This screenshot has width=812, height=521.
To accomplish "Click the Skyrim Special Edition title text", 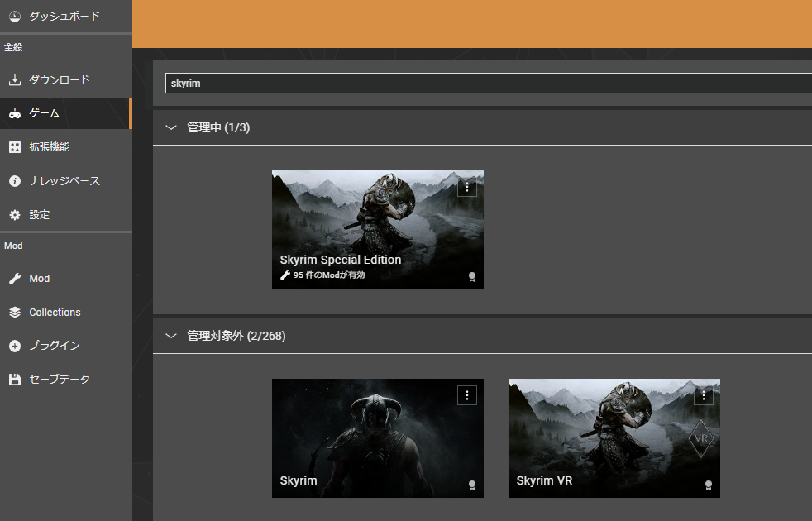I will (340, 260).
